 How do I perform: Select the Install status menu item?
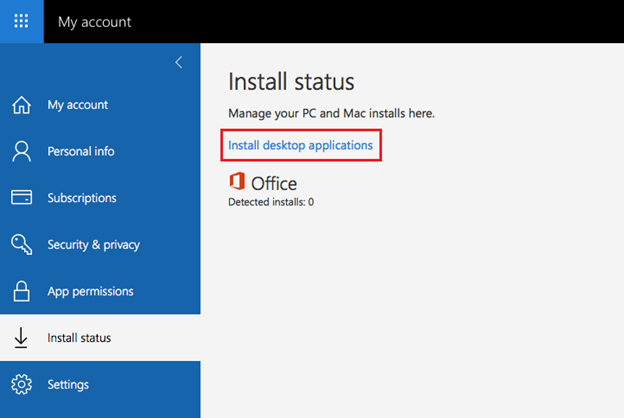tap(100, 338)
